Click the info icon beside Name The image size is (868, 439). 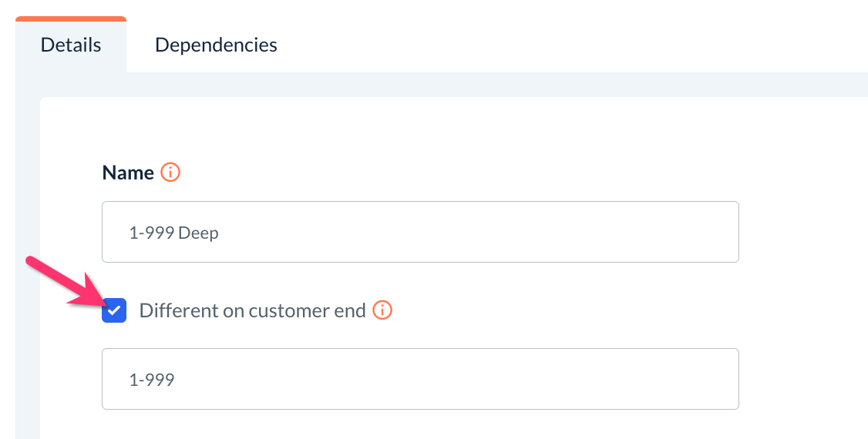170,173
